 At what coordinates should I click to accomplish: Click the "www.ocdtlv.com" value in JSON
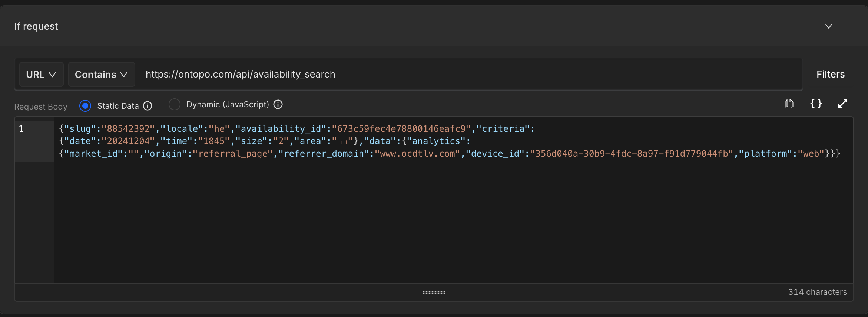point(417,154)
